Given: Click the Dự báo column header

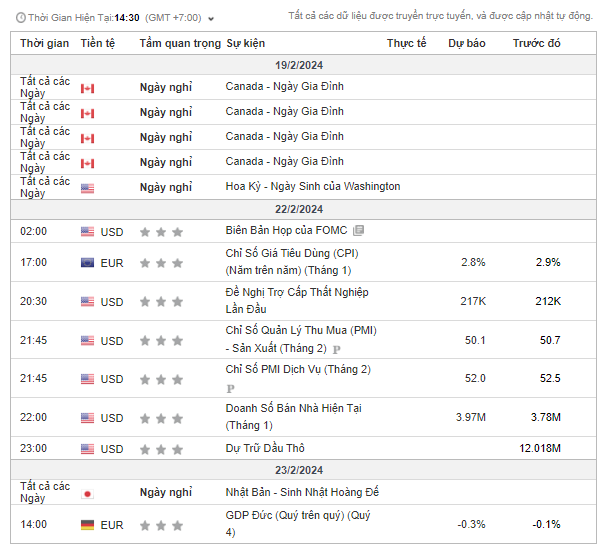Looking at the screenshot, I should point(466,44).
